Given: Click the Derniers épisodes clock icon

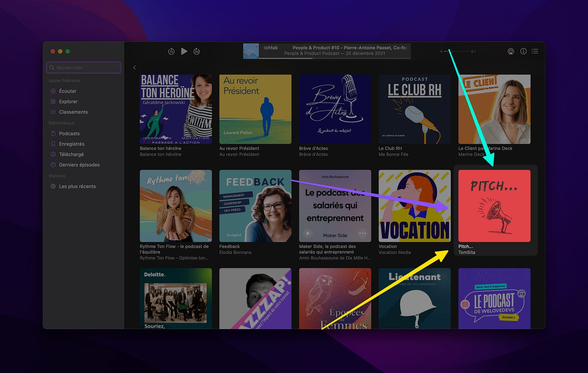Looking at the screenshot, I should coord(53,165).
